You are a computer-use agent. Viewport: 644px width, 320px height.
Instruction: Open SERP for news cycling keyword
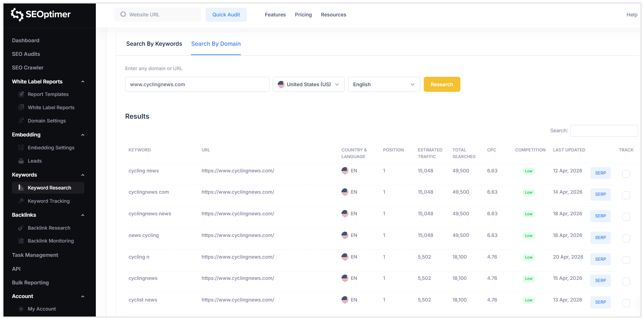600,238
